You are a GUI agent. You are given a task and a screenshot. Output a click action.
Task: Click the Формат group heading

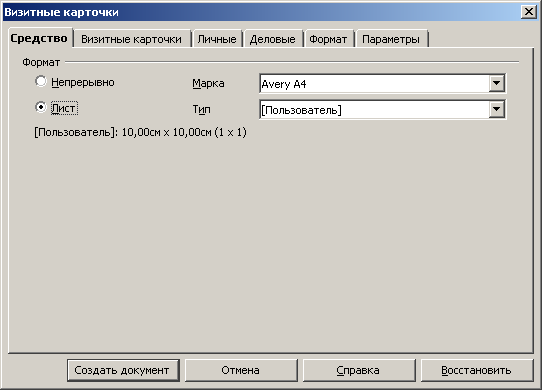pos(41,62)
